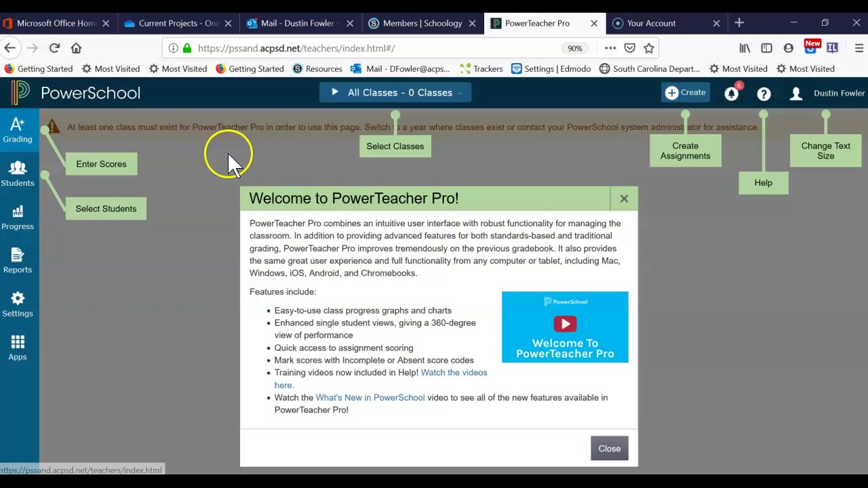Open the South Carolina Depart bookmark
The image size is (868, 488).
pos(650,68)
